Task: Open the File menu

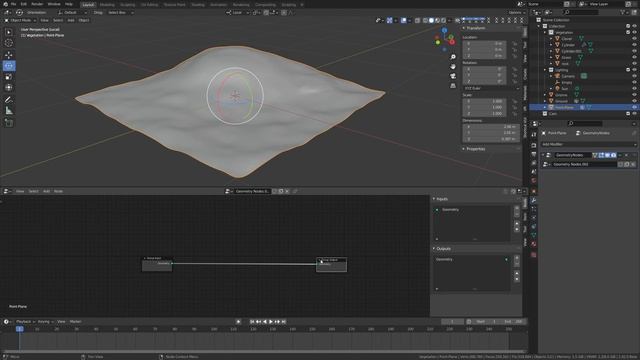Action: point(13,4)
